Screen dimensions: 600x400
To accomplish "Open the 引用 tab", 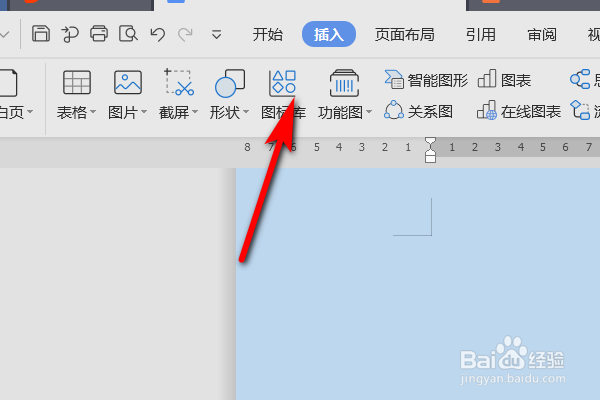I will (x=481, y=35).
